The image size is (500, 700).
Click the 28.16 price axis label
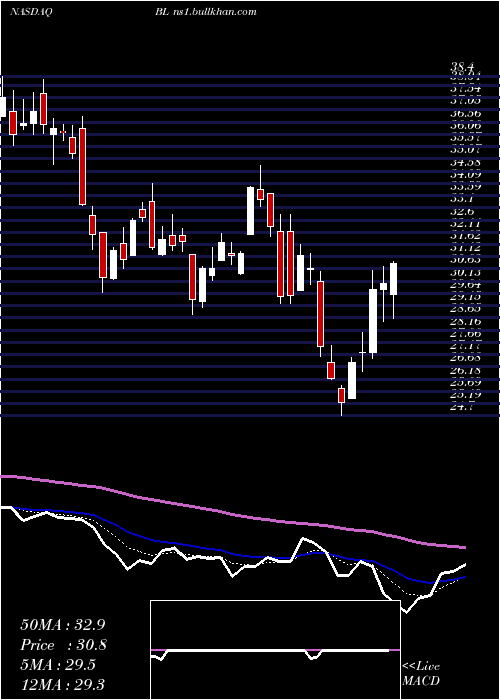465,321
